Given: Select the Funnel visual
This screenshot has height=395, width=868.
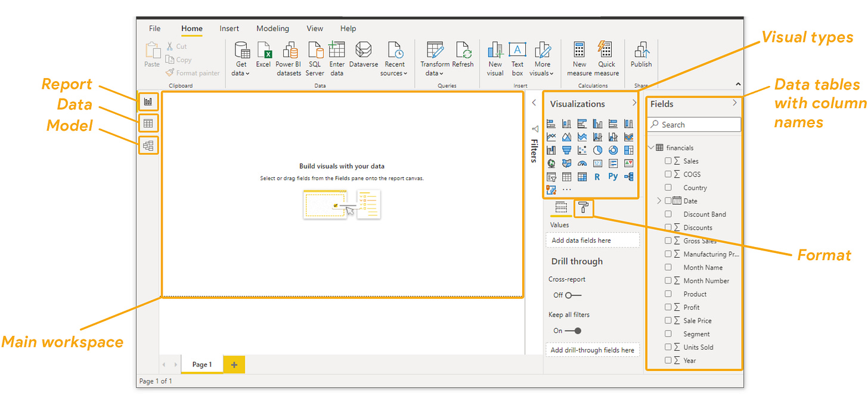Looking at the screenshot, I should coord(566,150).
